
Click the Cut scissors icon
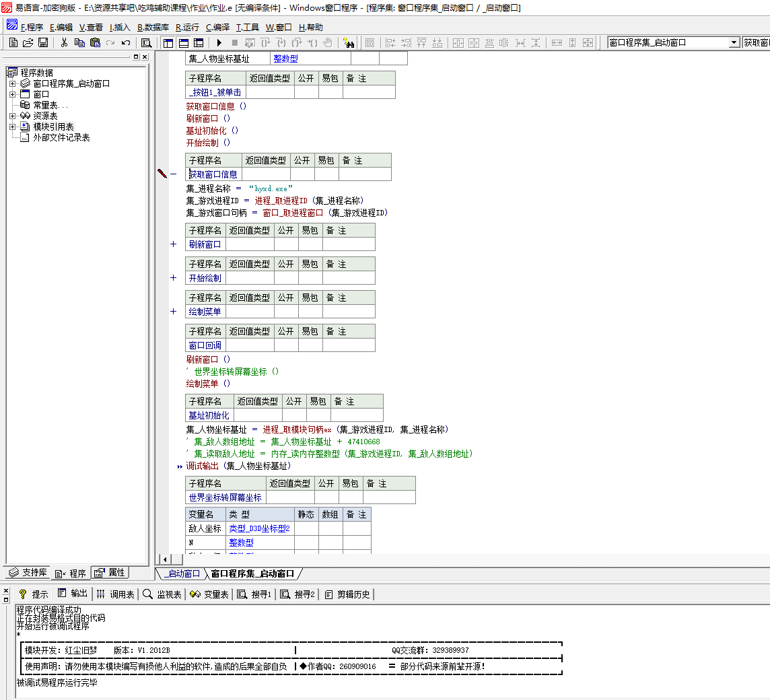click(x=64, y=42)
